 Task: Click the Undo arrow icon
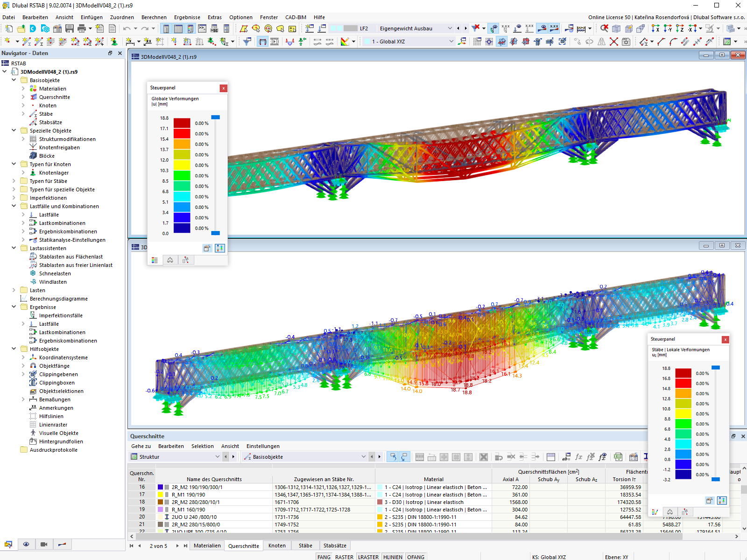click(x=127, y=28)
